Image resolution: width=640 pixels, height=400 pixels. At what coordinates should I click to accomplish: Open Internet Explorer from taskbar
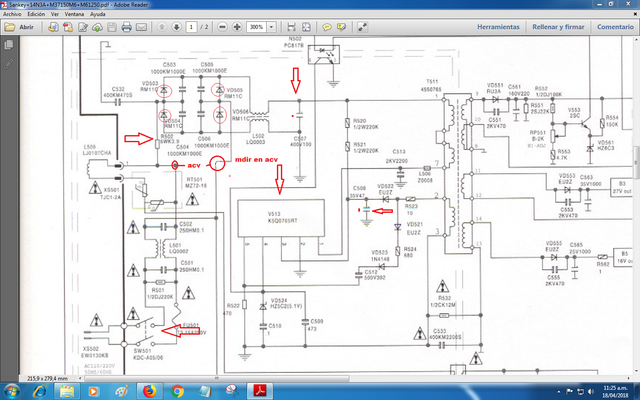[x=40, y=391]
